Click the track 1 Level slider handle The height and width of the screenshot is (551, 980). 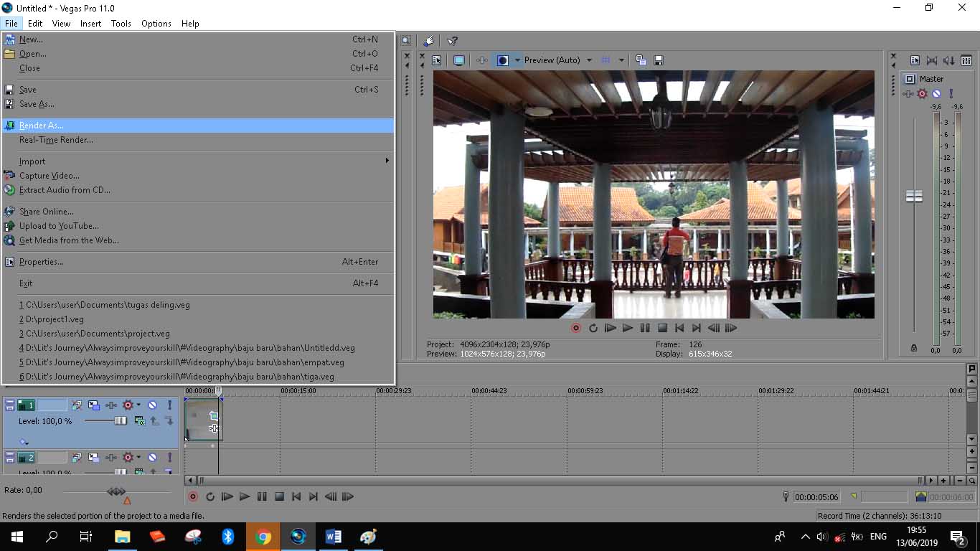pyautogui.click(x=121, y=421)
